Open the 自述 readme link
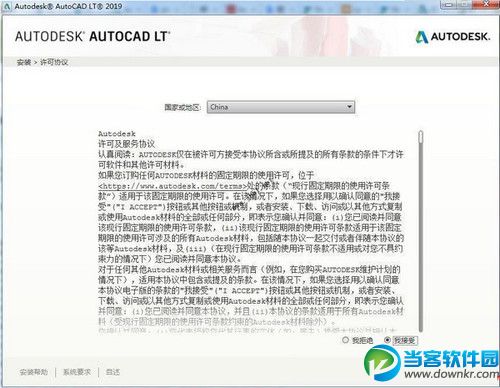The width and height of the screenshot is (500, 388). [x=113, y=372]
